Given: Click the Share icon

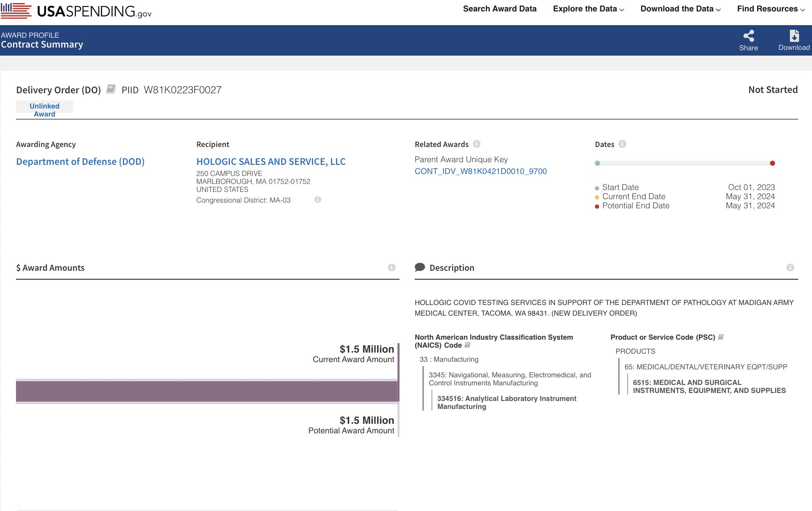Looking at the screenshot, I should point(748,36).
